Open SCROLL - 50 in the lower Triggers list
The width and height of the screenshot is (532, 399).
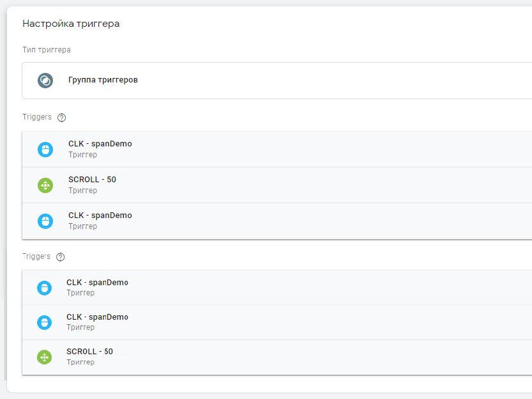click(x=90, y=351)
